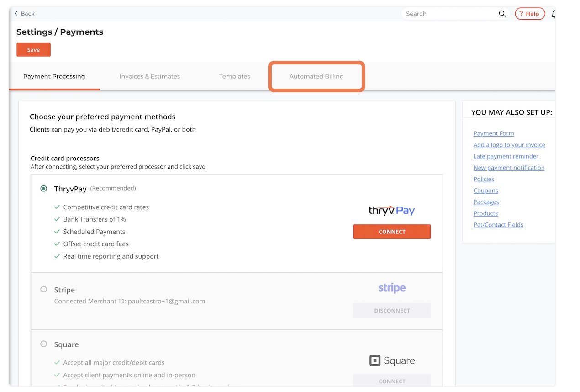
Task: Click the Stripe logo
Action: (392, 288)
